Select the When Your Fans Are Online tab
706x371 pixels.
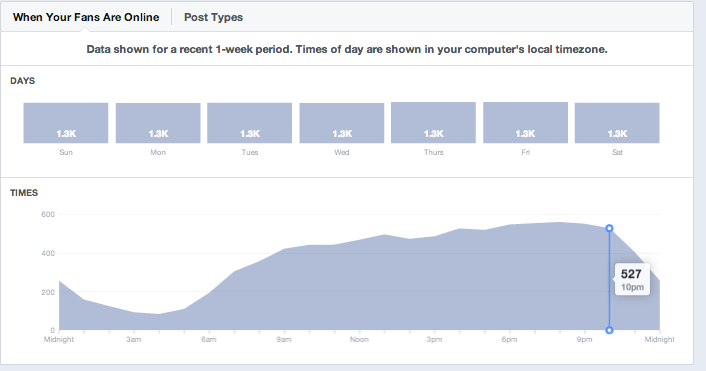click(x=86, y=17)
